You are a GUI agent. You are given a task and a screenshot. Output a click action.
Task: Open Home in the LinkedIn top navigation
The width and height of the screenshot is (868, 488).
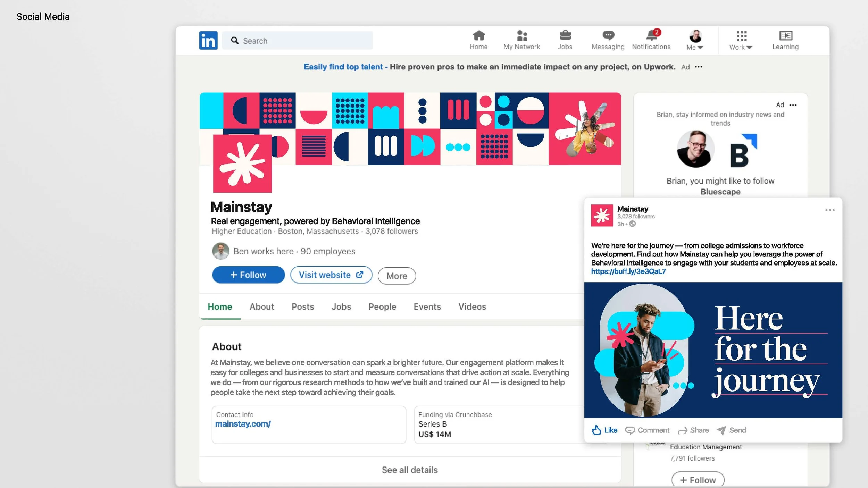tap(478, 40)
